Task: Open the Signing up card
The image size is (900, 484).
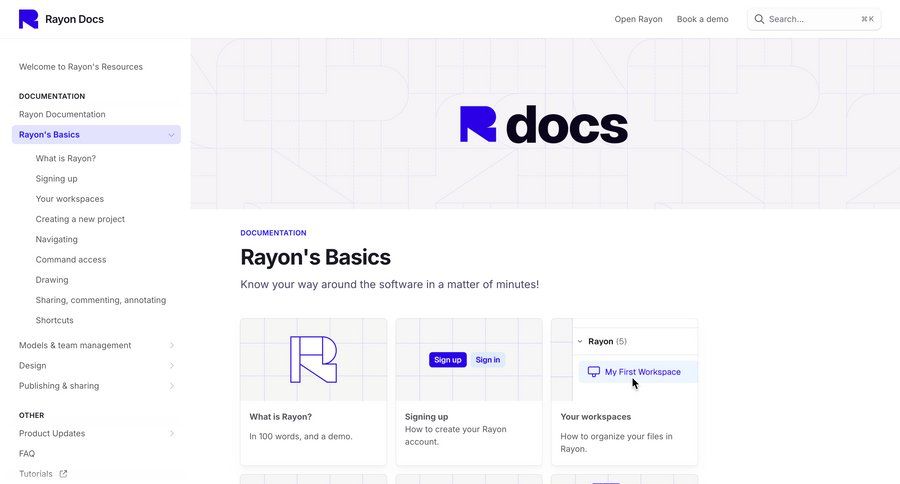Action: point(469,392)
